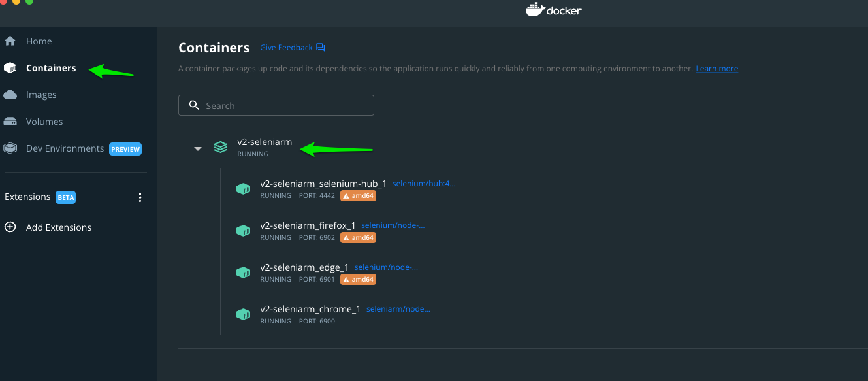Open the Learn more link

(x=717, y=69)
